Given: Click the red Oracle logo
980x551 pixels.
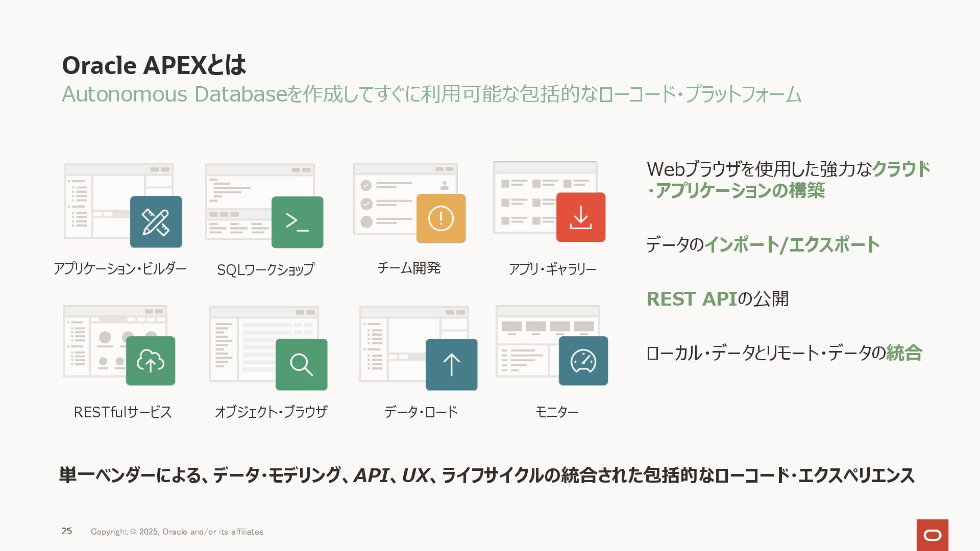Looking at the screenshot, I should [933, 535].
